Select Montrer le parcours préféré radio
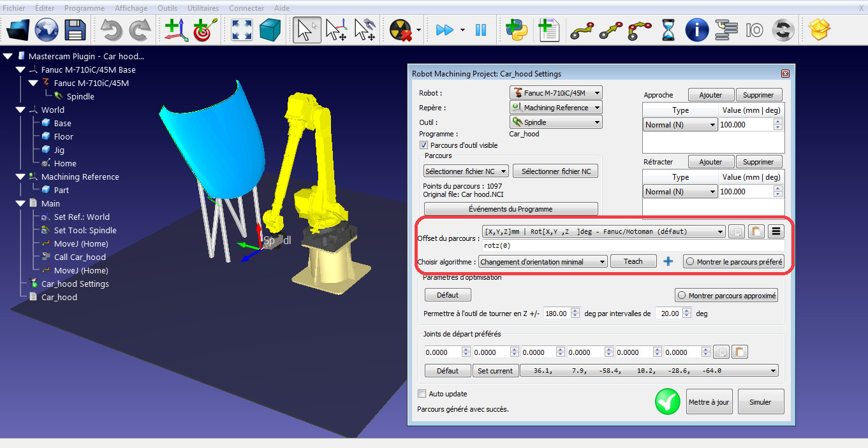This screenshot has height=448, width=868. (733, 261)
